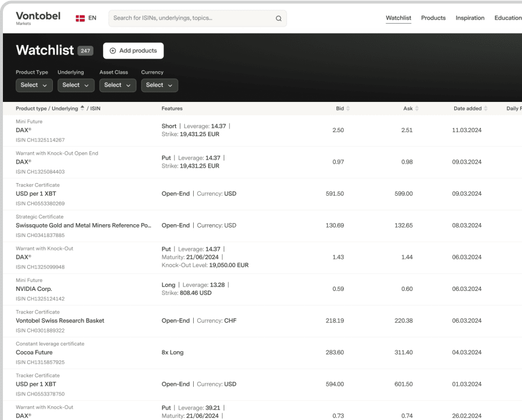Click Currency CHF feature text
The width and height of the screenshot is (522, 420).
point(217,320)
